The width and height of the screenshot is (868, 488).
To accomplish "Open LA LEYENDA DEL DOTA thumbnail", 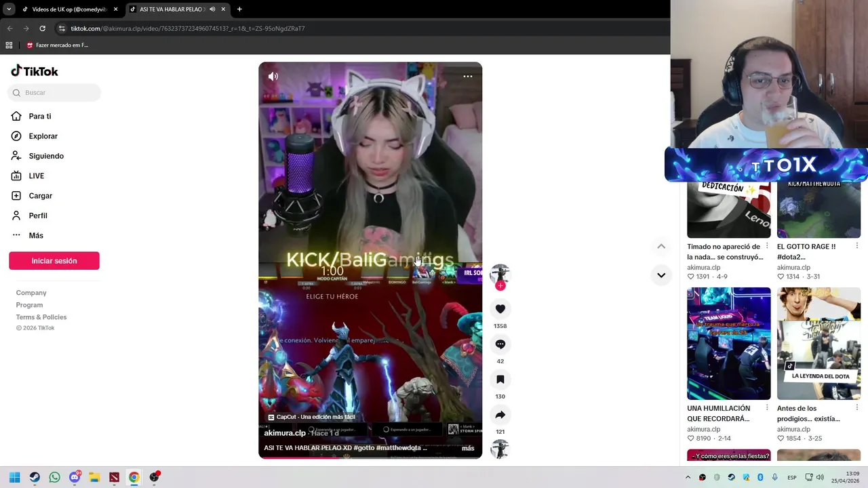I will (x=818, y=344).
